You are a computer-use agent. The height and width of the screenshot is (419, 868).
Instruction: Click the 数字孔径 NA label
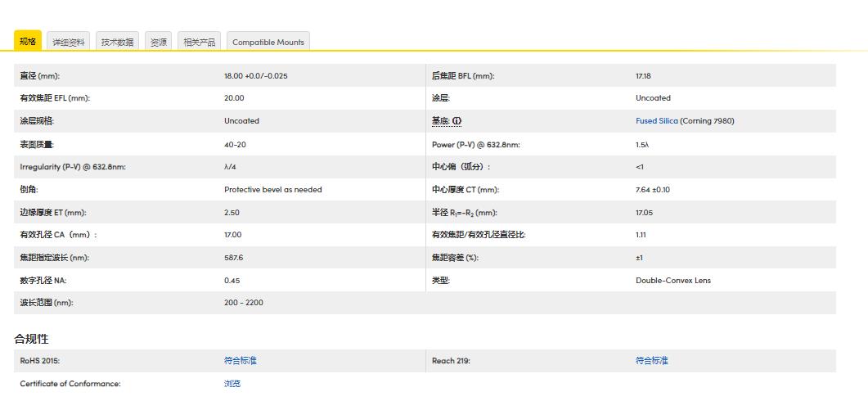43,281
